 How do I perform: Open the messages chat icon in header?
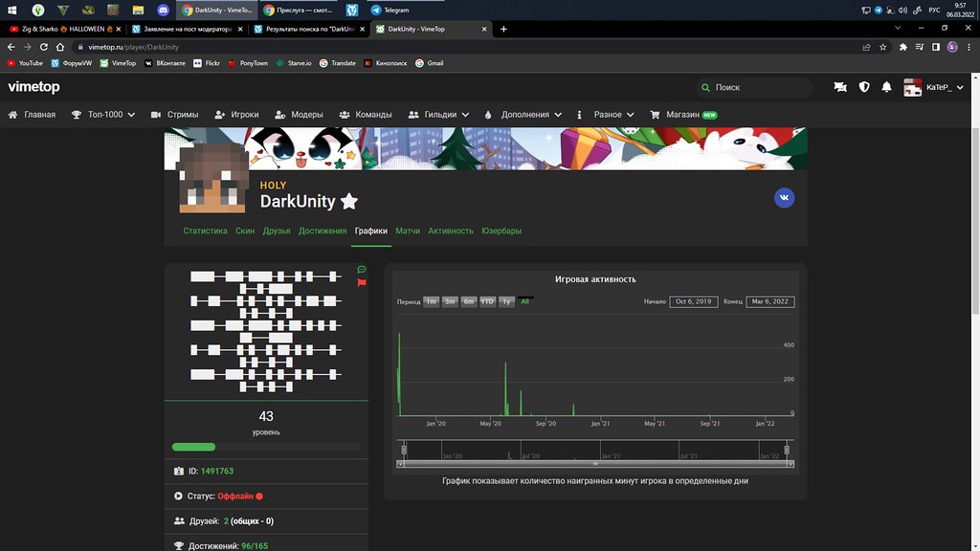(840, 87)
